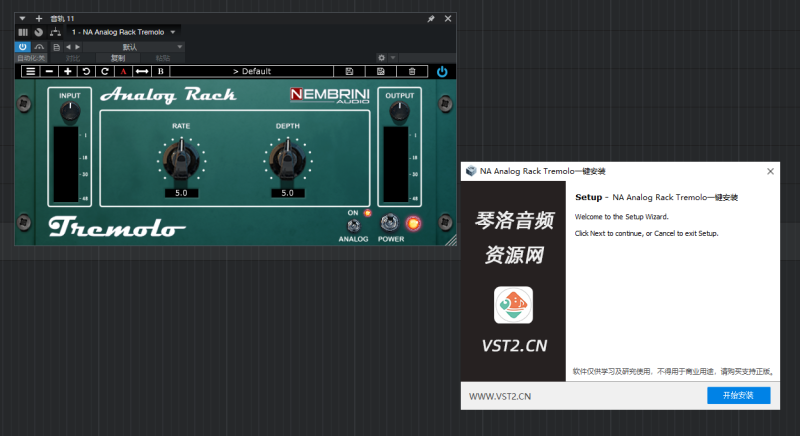Expand the arrow next to settings gear

392,58
